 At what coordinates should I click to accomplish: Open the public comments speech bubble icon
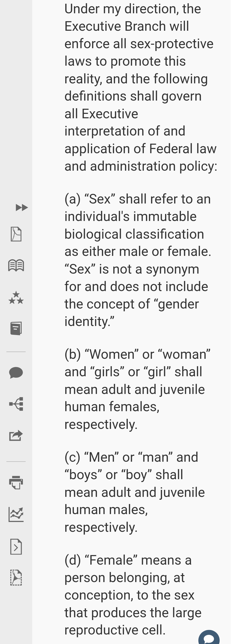coord(16,373)
